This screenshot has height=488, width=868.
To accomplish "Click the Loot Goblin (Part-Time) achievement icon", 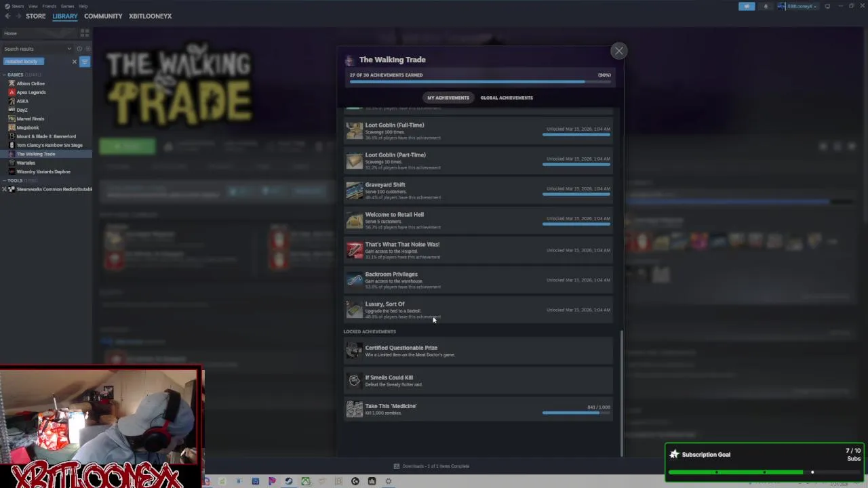I will pyautogui.click(x=354, y=160).
